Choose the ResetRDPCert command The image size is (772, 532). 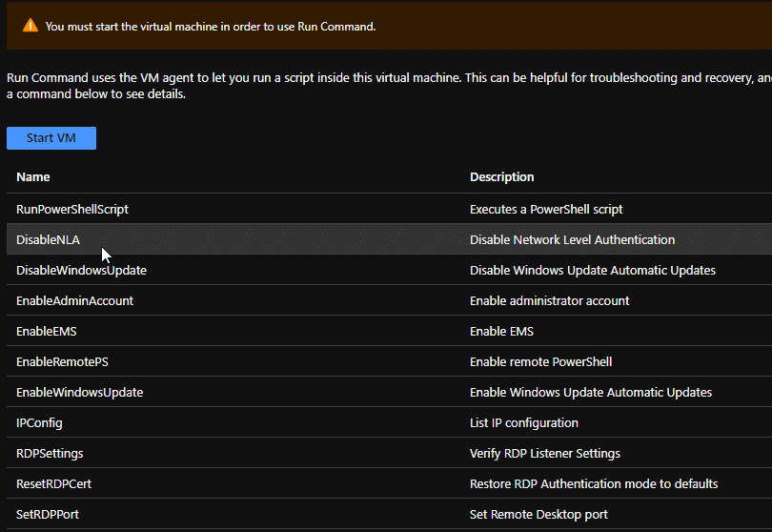pos(53,484)
